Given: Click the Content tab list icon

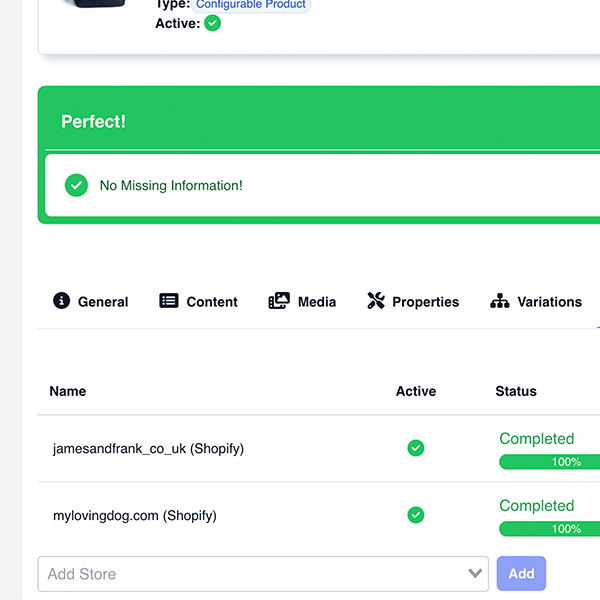Looking at the screenshot, I should tap(169, 301).
